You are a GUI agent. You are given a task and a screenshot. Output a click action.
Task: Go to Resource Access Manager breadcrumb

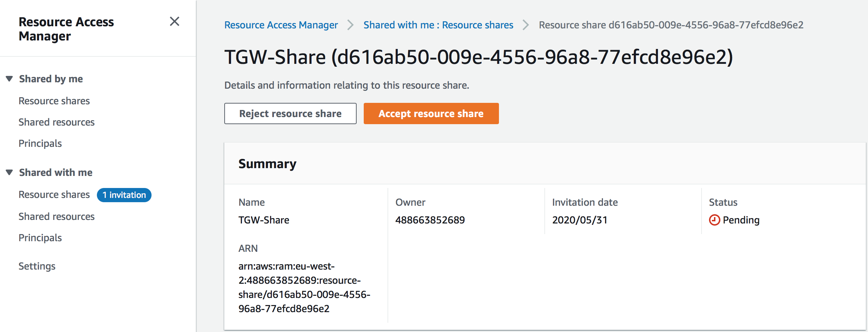(281, 25)
